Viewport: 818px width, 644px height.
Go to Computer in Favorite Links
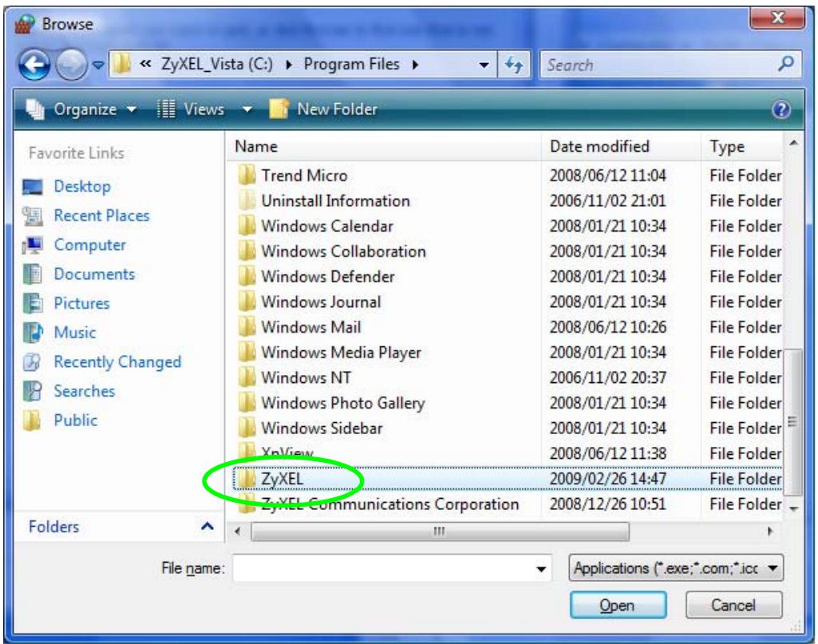(89, 245)
